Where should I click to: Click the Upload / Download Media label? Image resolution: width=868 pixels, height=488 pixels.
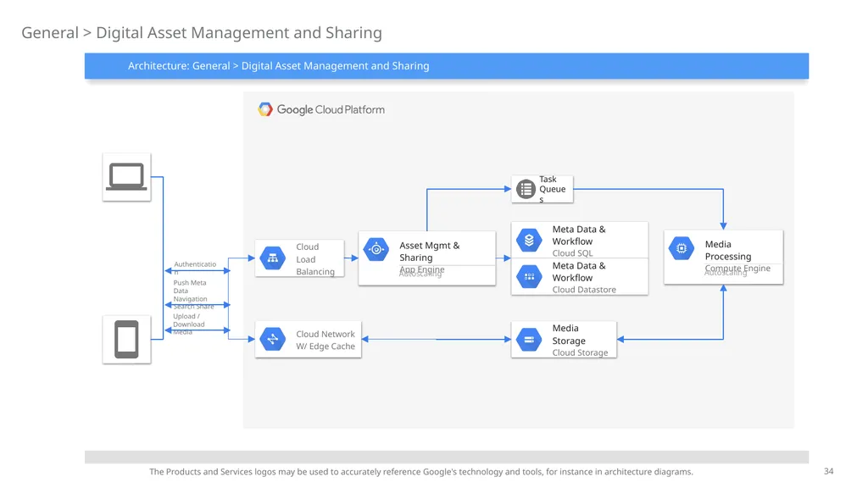click(188, 324)
